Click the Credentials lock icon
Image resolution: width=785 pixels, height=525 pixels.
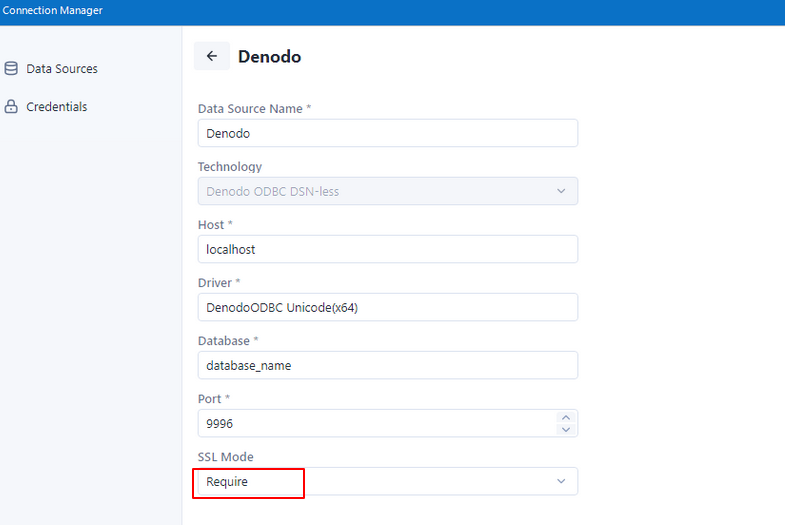(11, 107)
